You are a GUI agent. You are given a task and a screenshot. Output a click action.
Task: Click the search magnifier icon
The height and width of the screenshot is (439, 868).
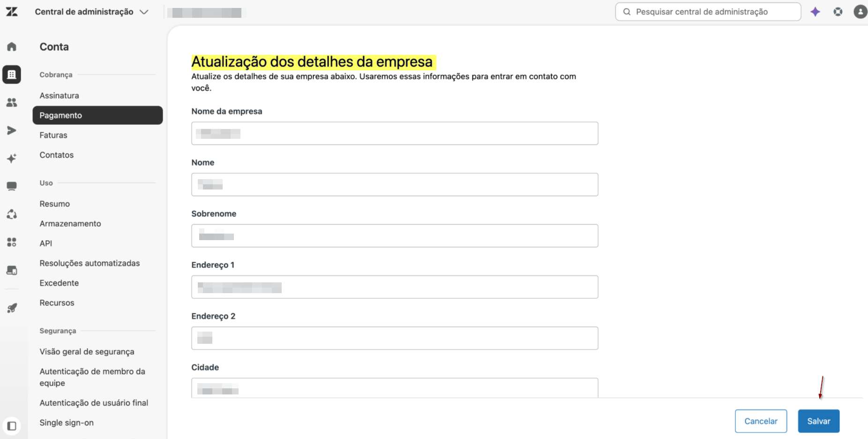click(x=627, y=12)
